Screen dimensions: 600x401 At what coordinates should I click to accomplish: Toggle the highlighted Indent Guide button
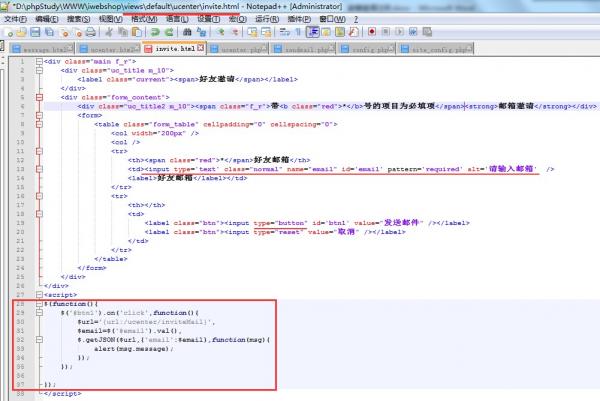[x=313, y=32]
